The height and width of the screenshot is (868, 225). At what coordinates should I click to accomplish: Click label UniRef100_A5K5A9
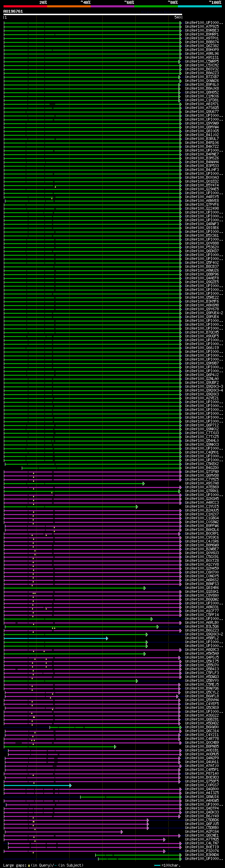pos(202,653)
